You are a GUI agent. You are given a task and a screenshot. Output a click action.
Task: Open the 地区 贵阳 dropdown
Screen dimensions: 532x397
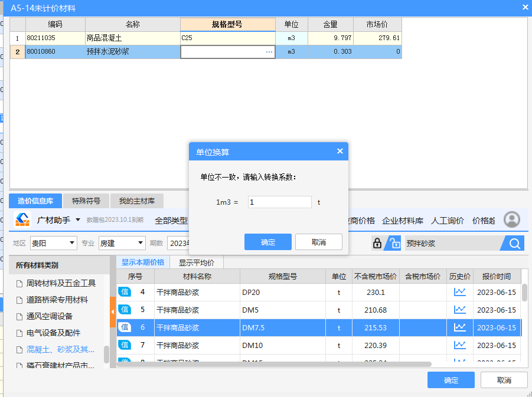click(x=53, y=243)
